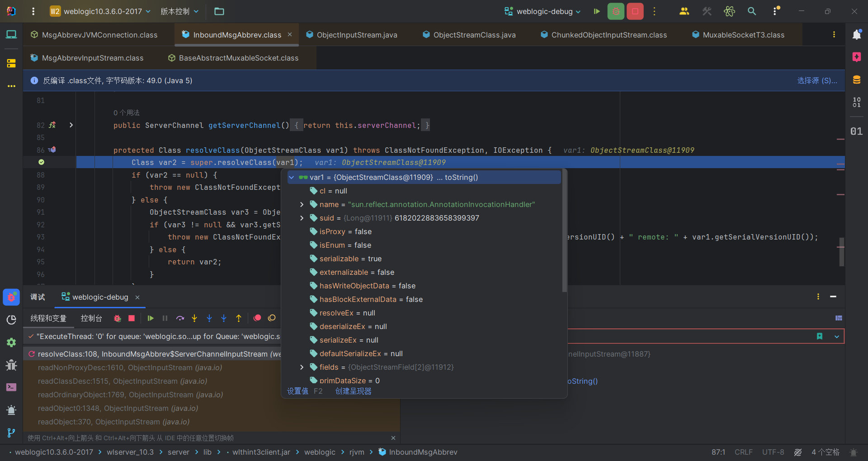Pause program in debugger toolbar
868x461 pixels.
[165, 318]
